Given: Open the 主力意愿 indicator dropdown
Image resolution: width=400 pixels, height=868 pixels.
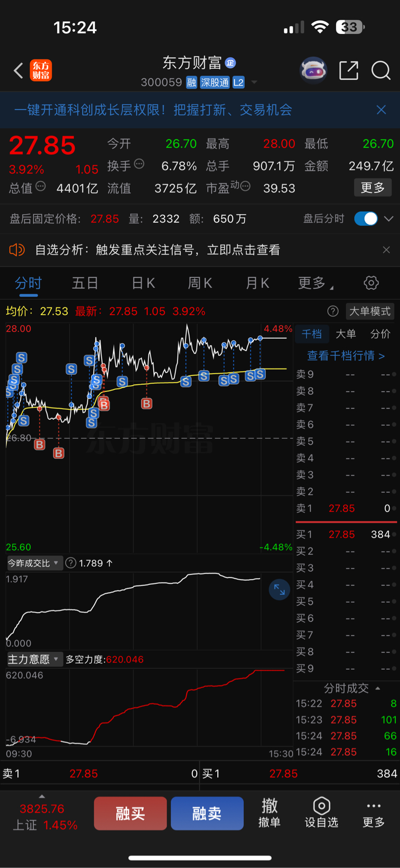Looking at the screenshot, I should click(34, 659).
